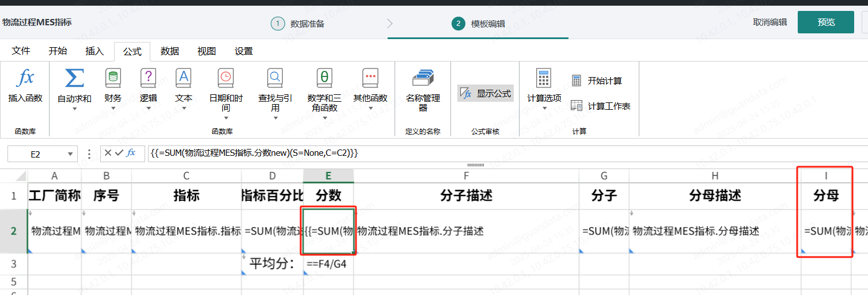Image resolution: width=868 pixels, height=295 pixels.
Task: Expand the 查找与引用 dropdown arrow
Action: tap(275, 118)
